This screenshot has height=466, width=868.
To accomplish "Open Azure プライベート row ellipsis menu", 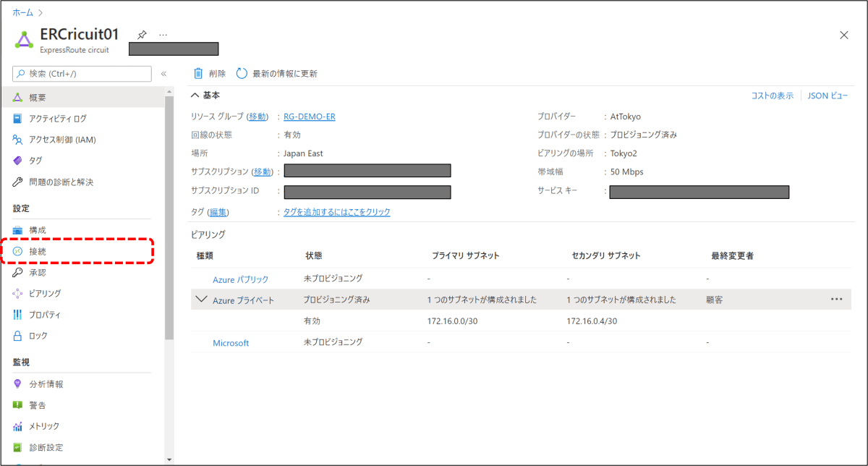I will click(837, 299).
